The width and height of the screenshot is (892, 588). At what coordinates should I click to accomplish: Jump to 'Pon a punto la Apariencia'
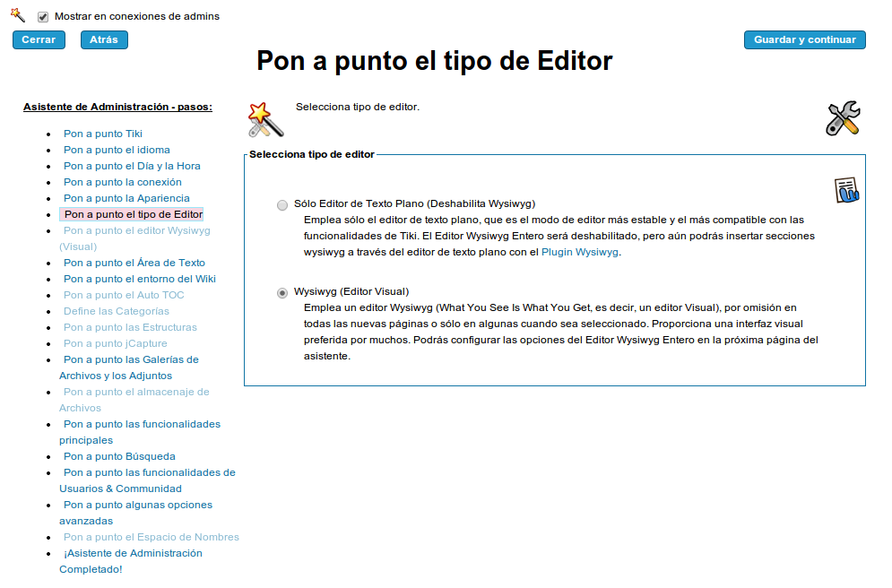click(x=126, y=198)
